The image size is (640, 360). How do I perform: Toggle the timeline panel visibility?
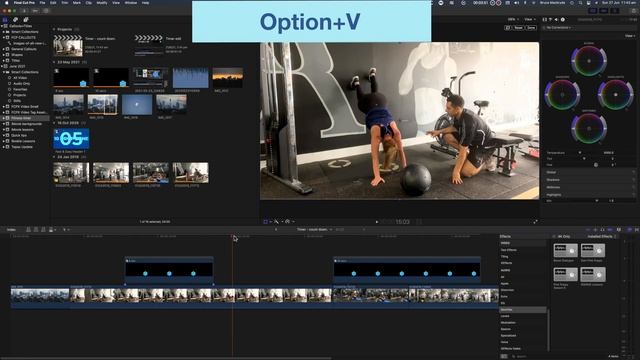click(x=604, y=11)
